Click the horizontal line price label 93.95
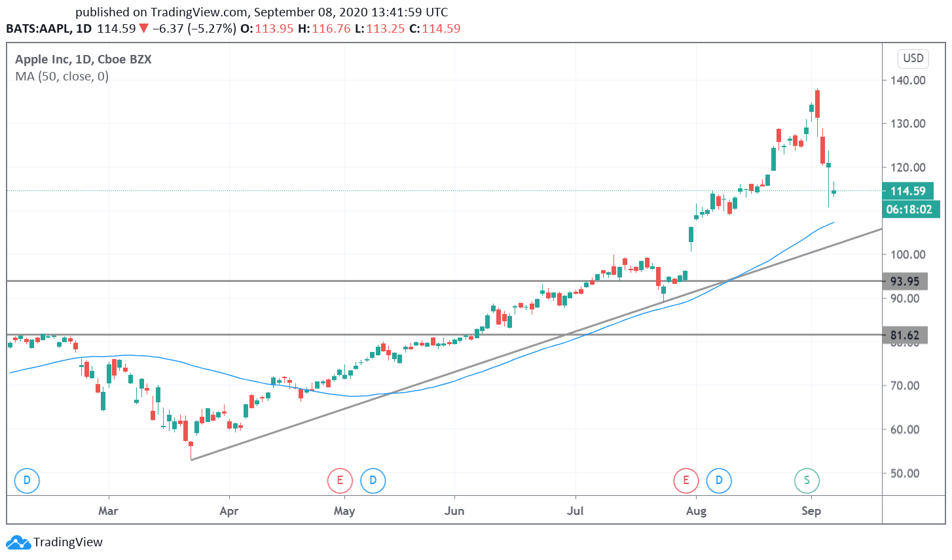952x560 pixels. 905,281
